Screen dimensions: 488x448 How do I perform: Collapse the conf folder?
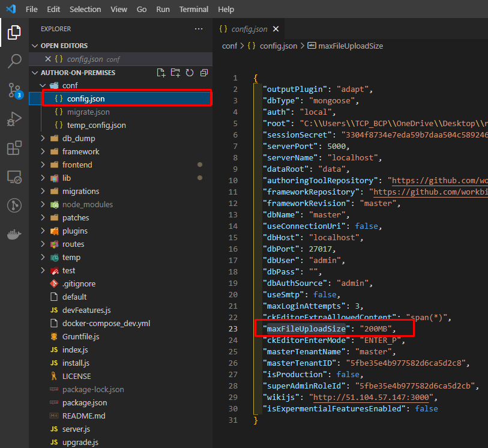tap(41, 85)
